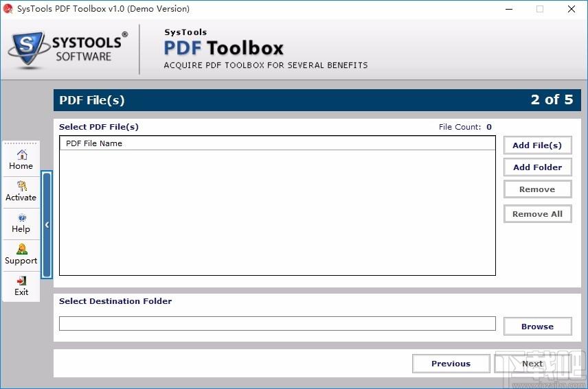This screenshot has width=588, height=389.
Task: Click the PDF File Name column header
Action: (x=278, y=143)
